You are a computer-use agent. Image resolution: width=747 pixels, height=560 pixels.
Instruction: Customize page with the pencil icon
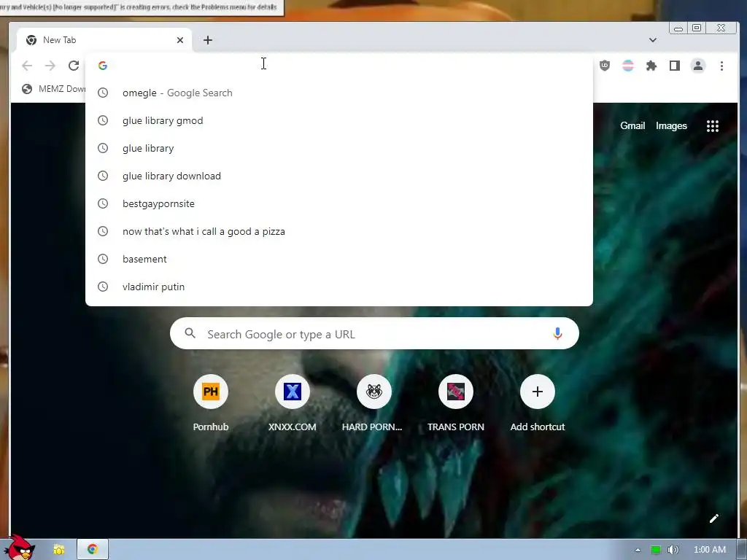click(x=713, y=518)
